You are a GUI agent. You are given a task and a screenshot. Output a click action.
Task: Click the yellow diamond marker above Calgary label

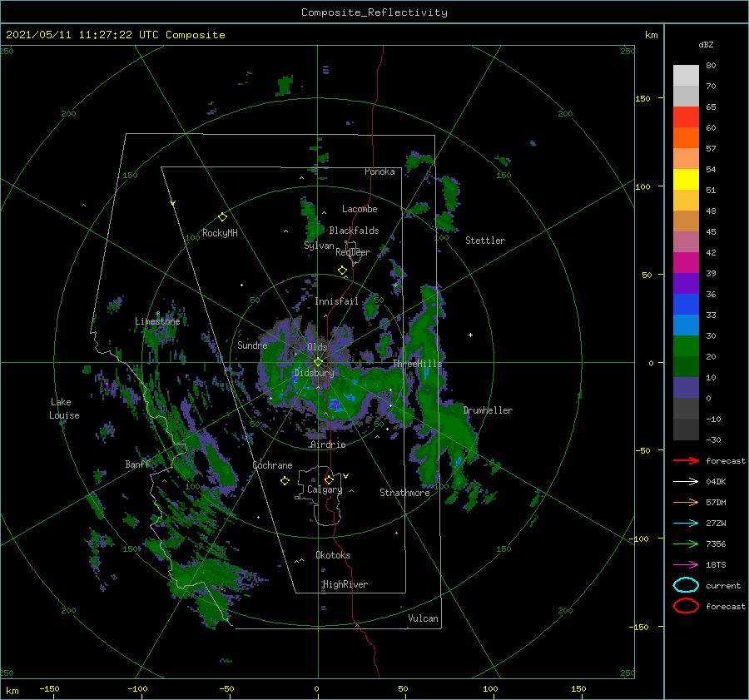tap(329, 479)
